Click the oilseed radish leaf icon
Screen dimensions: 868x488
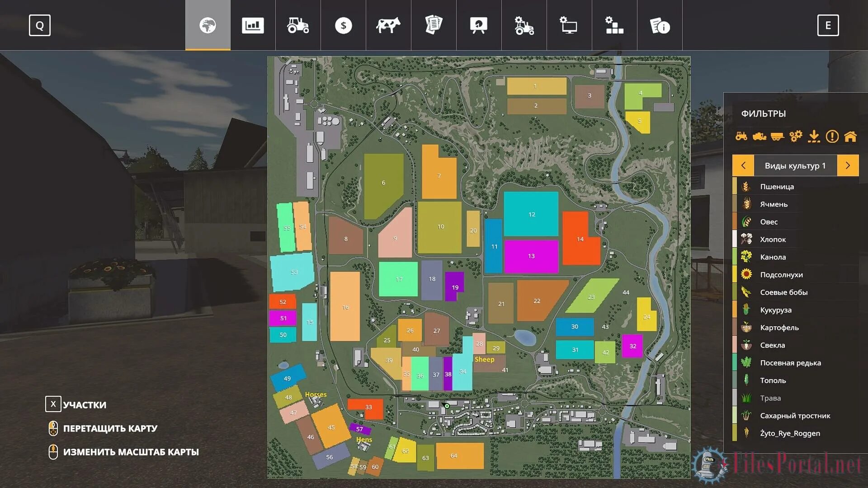click(x=746, y=363)
